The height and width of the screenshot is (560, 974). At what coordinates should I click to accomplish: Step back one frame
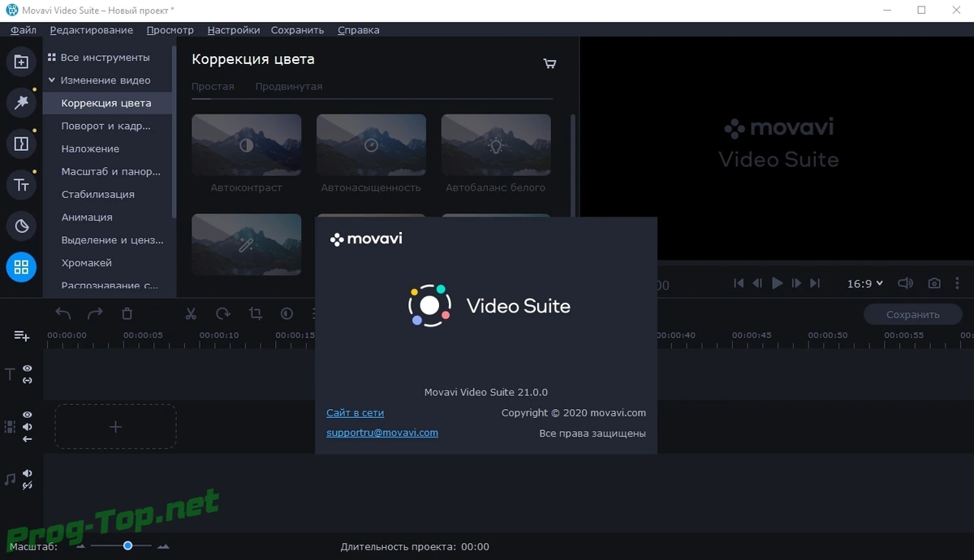tap(757, 283)
